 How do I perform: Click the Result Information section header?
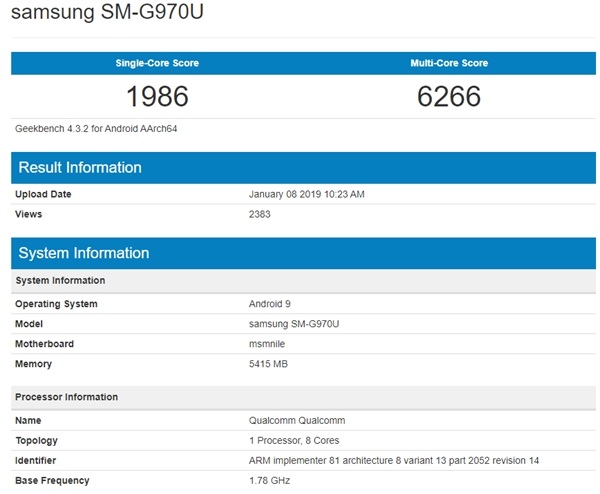[80, 167]
